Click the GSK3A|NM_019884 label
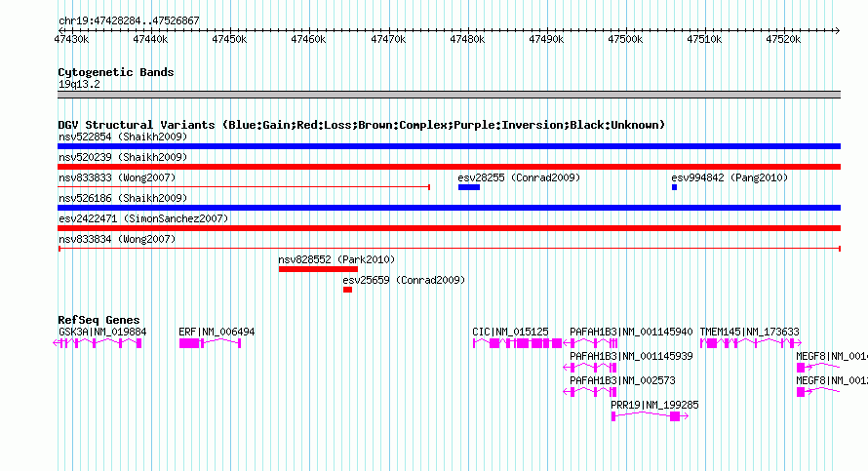This screenshot has height=471, width=868. pos(102,333)
